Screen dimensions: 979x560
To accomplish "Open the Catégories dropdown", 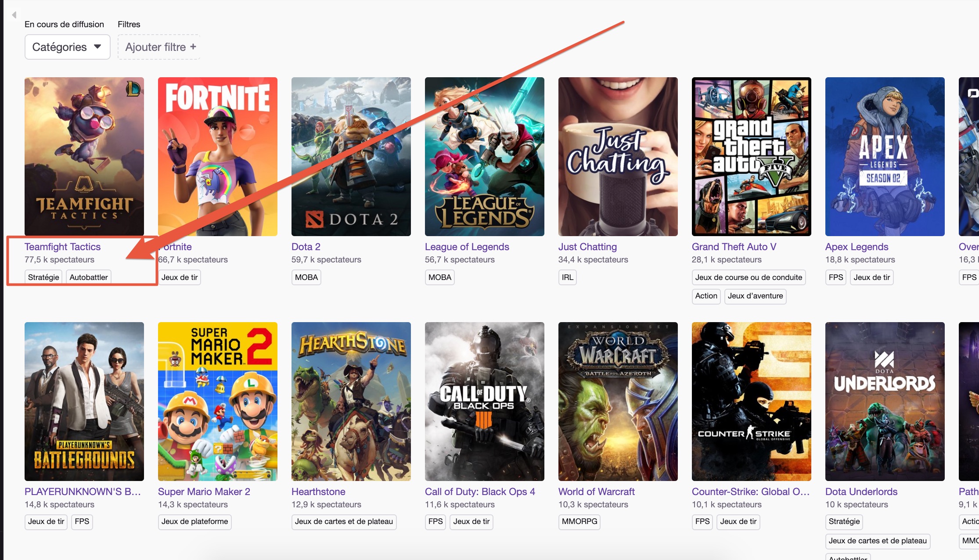I will pos(67,47).
